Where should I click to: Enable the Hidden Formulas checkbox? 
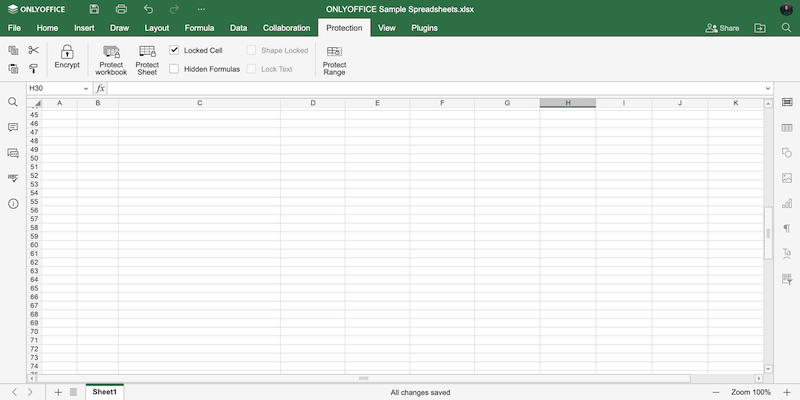click(175, 69)
